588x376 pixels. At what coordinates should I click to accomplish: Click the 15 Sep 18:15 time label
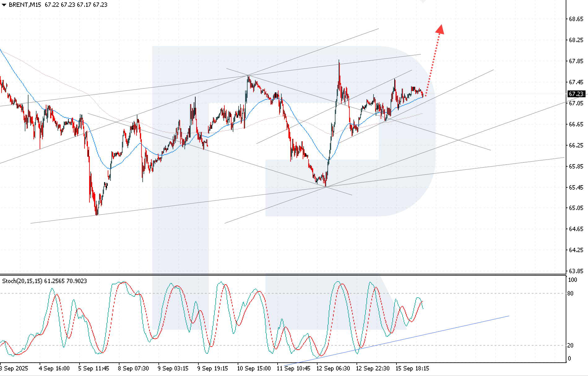(412, 369)
